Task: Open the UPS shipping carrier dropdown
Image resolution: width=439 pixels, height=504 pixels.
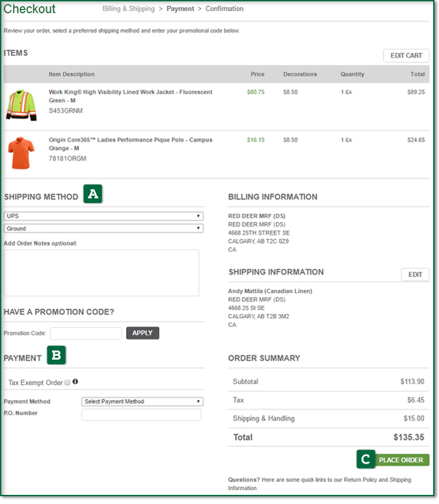Action: pyautogui.click(x=103, y=217)
